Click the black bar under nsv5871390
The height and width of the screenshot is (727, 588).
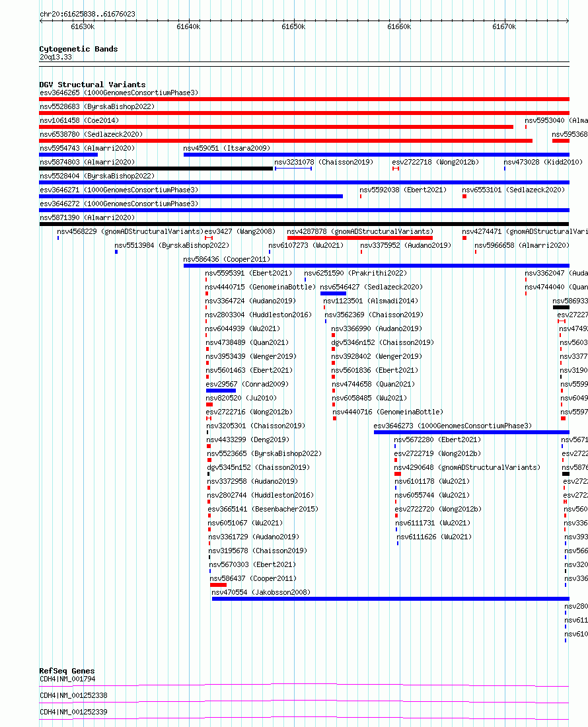coord(305,225)
